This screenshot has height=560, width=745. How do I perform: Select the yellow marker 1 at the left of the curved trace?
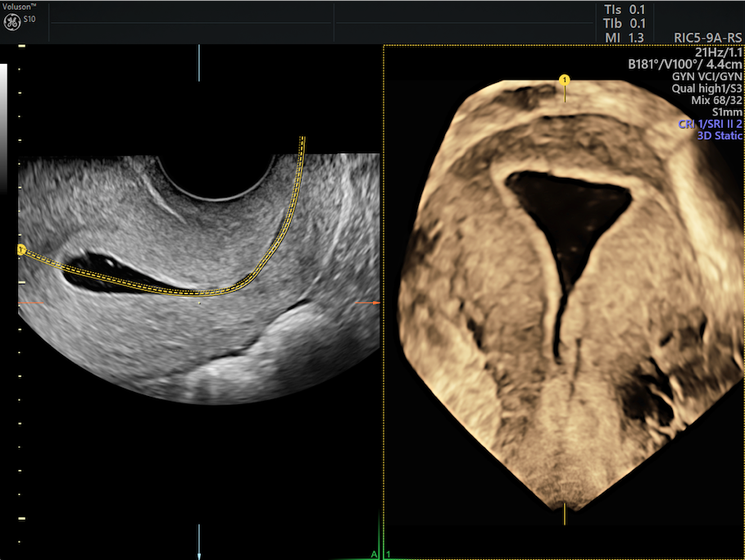[21, 248]
